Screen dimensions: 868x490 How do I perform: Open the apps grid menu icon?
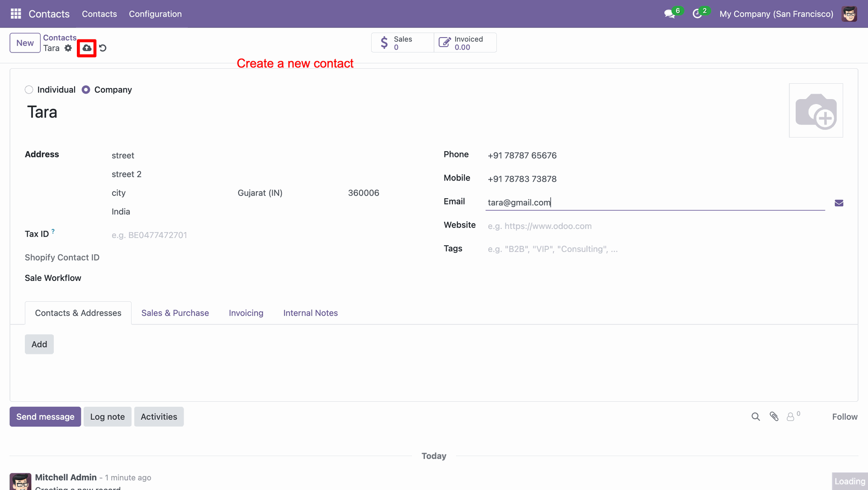pos(16,14)
